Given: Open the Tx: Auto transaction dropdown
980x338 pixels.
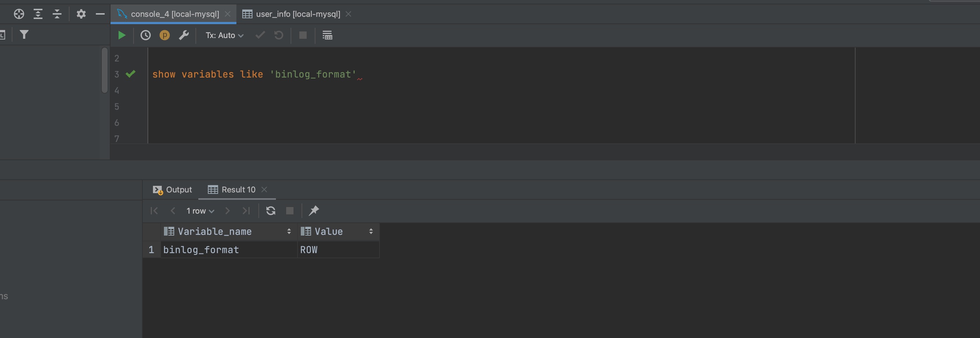Looking at the screenshot, I should coord(224,35).
